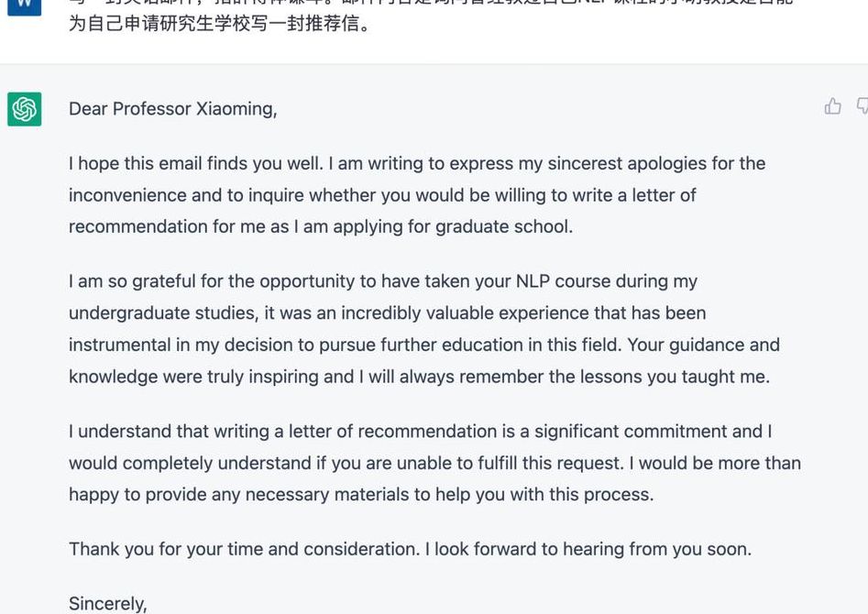Click the green ChatGPT logo avatar

click(x=25, y=109)
